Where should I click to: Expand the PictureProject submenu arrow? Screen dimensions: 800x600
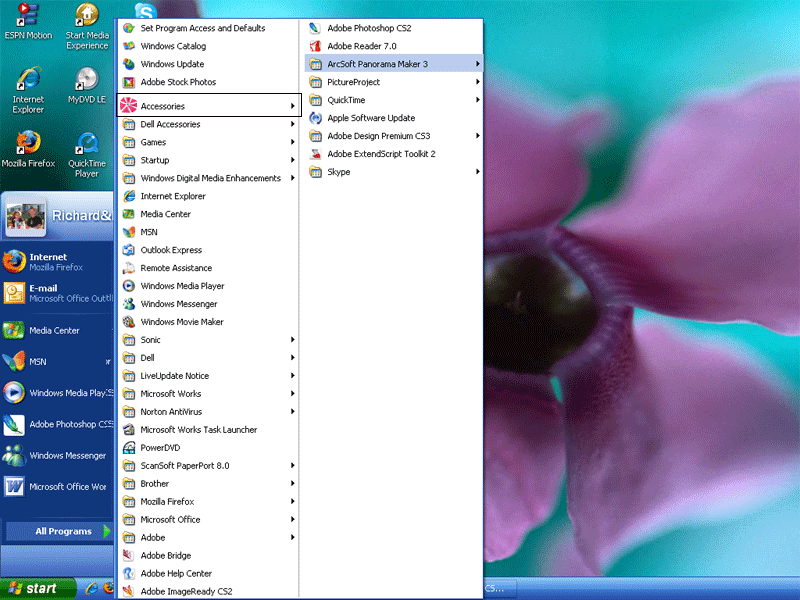pos(478,82)
